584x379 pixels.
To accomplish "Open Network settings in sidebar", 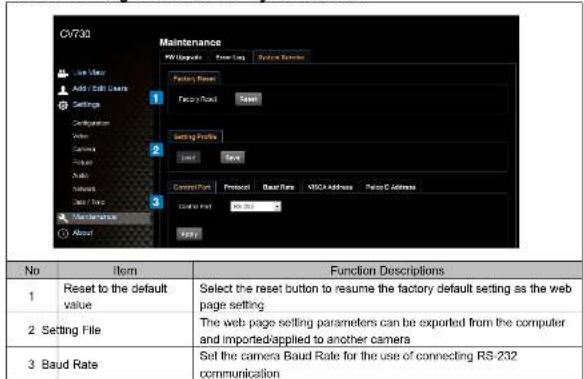I will 84,189.
